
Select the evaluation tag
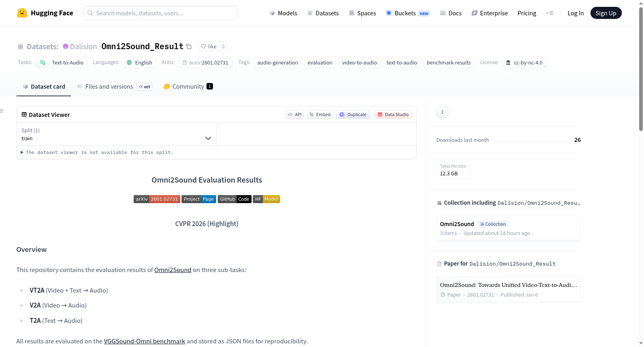click(320, 62)
